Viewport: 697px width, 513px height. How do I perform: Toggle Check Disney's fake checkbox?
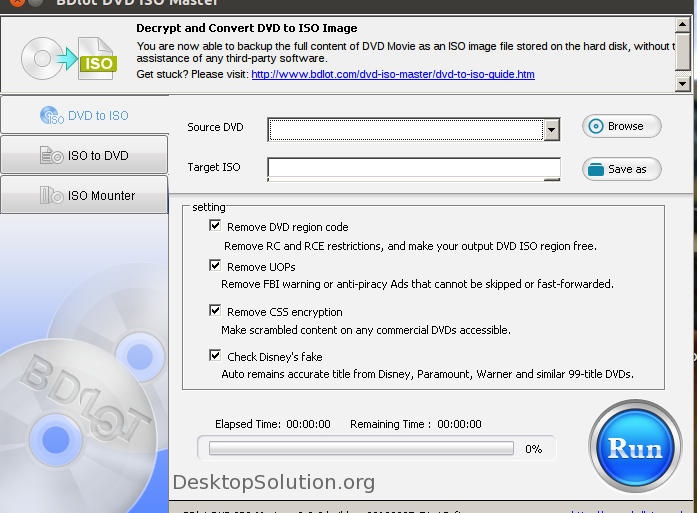[x=215, y=356]
